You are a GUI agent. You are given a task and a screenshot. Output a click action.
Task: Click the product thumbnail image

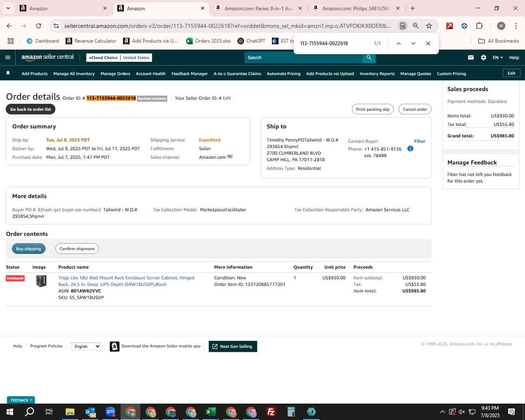(x=41, y=281)
